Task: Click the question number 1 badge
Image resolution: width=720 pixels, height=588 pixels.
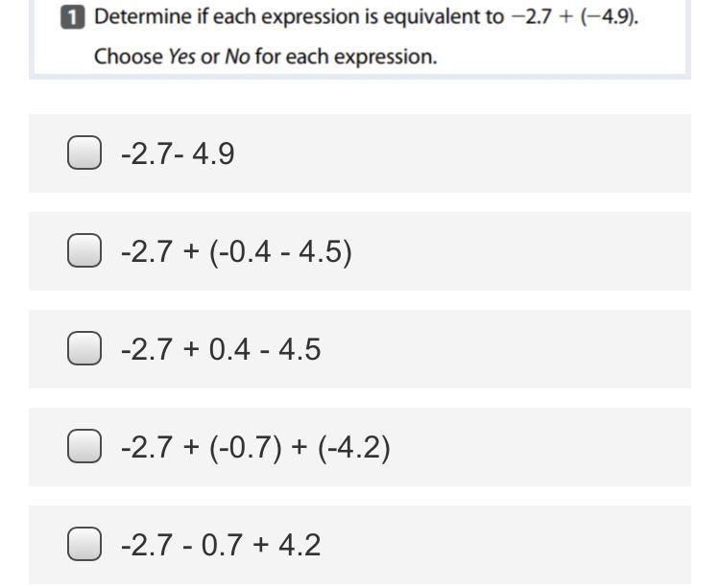Action: (73, 18)
